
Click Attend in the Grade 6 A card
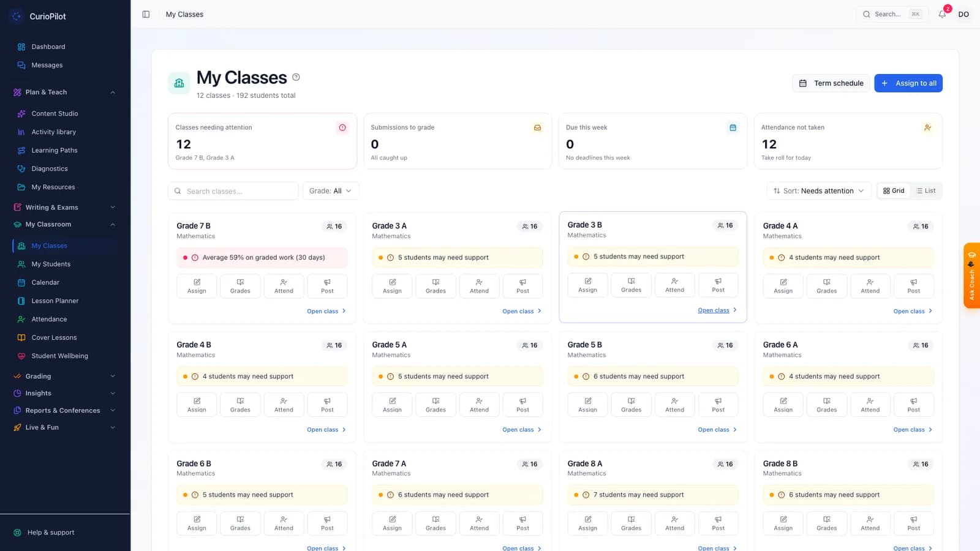[x=870, y=405]
